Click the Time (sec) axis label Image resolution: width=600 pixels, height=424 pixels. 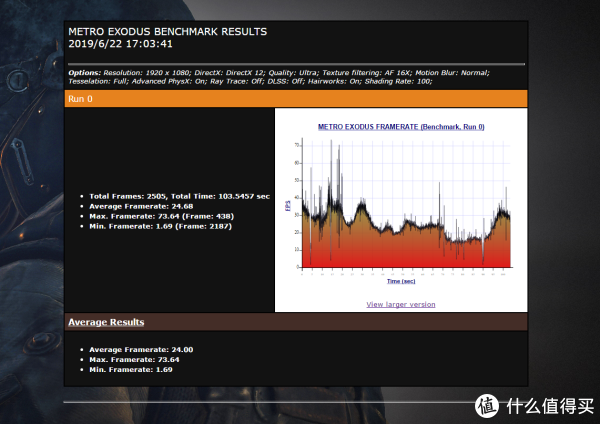coord(401,281)
